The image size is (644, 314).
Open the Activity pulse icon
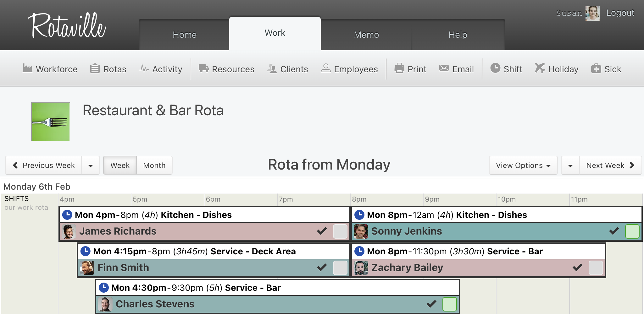pos(144,68)
